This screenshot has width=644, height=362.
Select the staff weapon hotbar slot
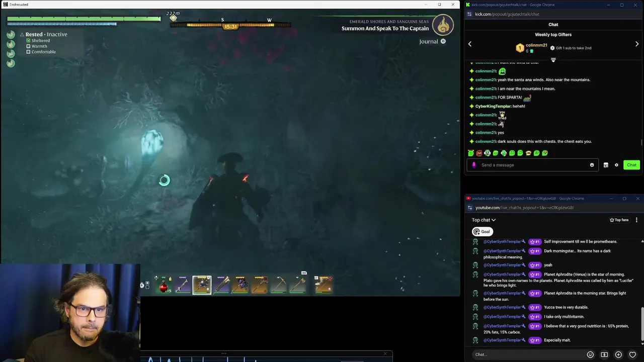coord(260,285)
